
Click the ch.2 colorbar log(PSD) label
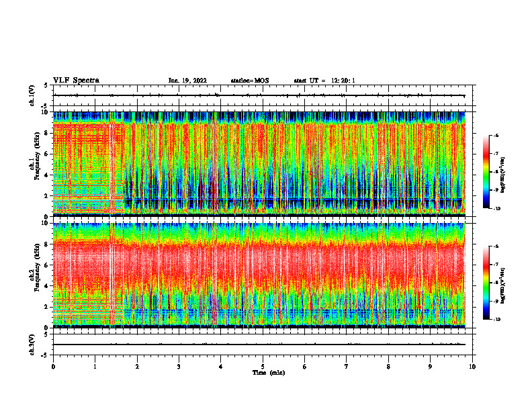pyautogui.click(x=503, y=285)
